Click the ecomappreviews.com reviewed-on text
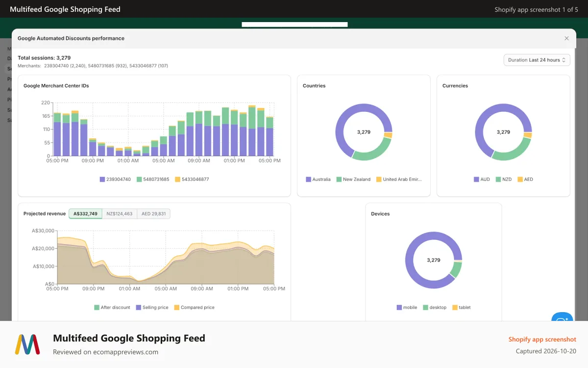This screenshot has width=588, height=368. click(105, 352)
